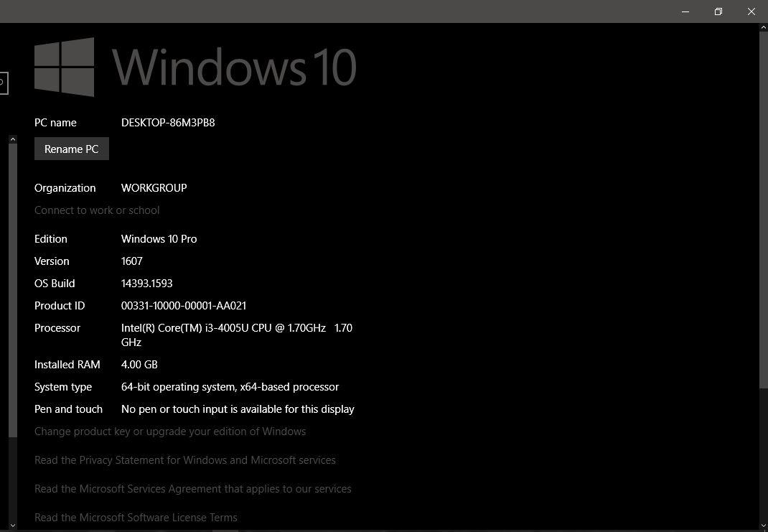Screen dimensions: 768x532
Task: Click the minimize window icon
Action: coord(685,11)
